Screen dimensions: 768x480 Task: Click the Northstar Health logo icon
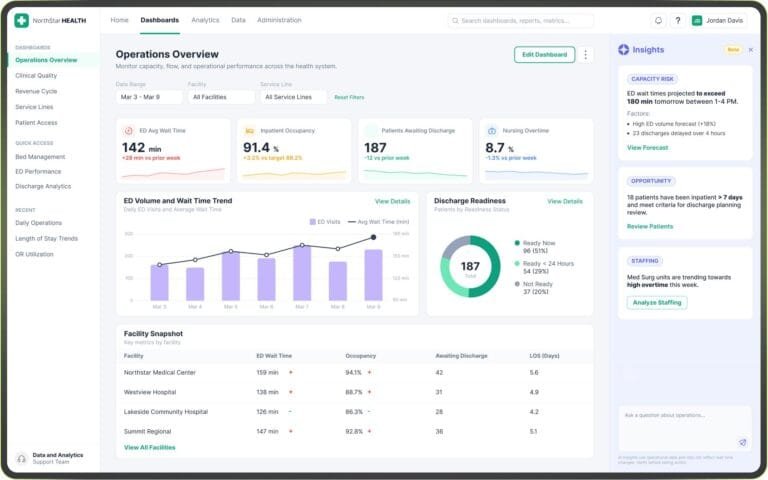point(21,21)
